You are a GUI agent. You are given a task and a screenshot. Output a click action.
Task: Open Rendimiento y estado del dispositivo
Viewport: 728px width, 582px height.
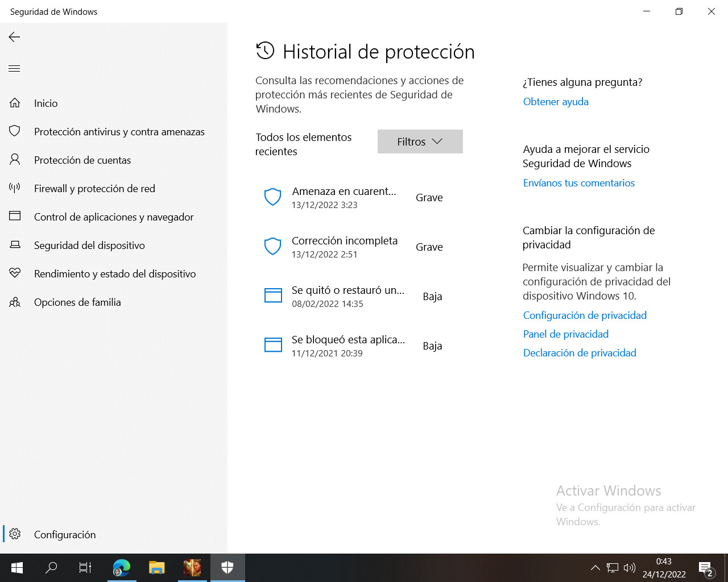tap(114, 273)
